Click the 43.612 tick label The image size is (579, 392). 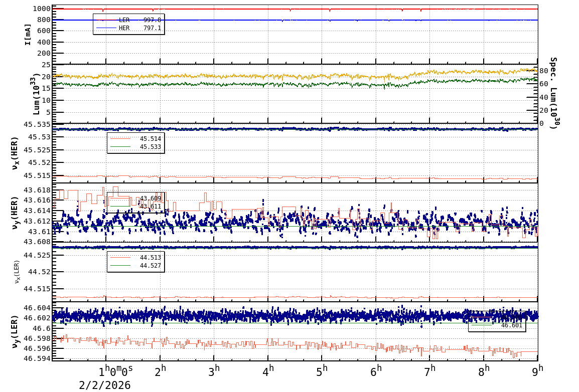click(x=37, y=221)
